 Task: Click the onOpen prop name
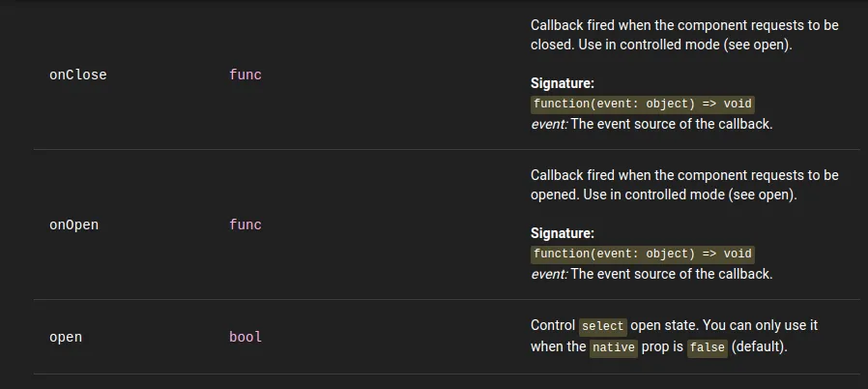[73, 224]
